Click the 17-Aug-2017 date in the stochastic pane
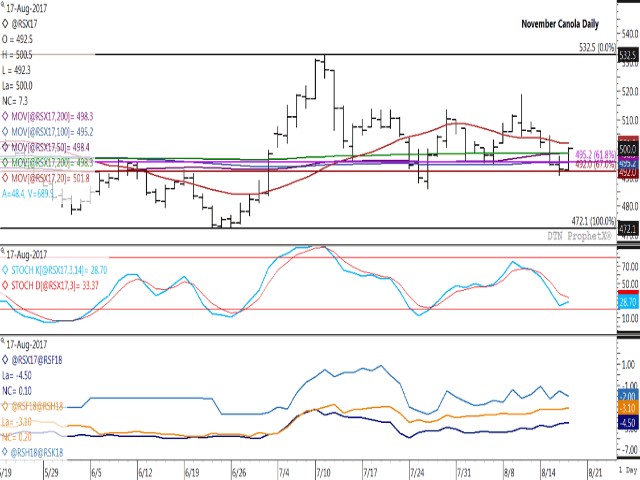This screenshot has height=480, width=640. 27,255
